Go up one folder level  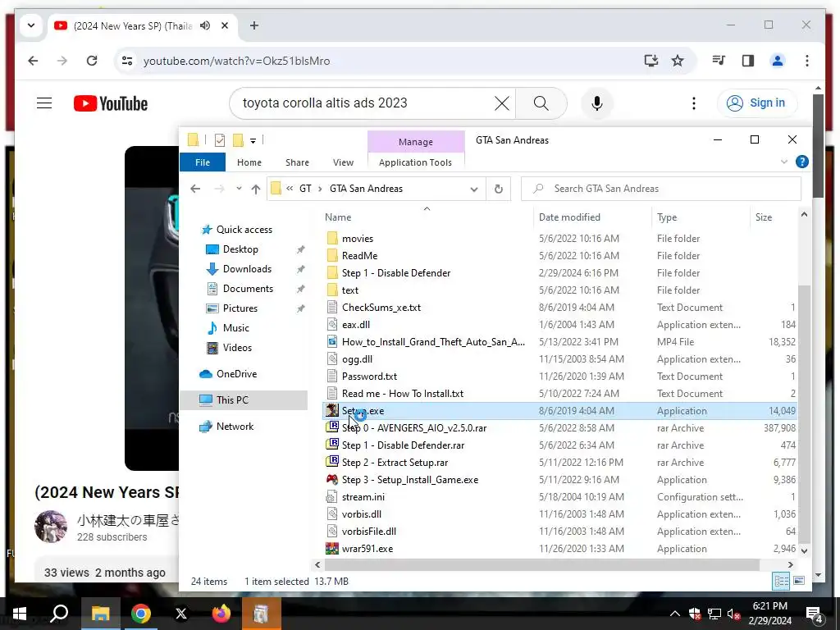(256, 189)
